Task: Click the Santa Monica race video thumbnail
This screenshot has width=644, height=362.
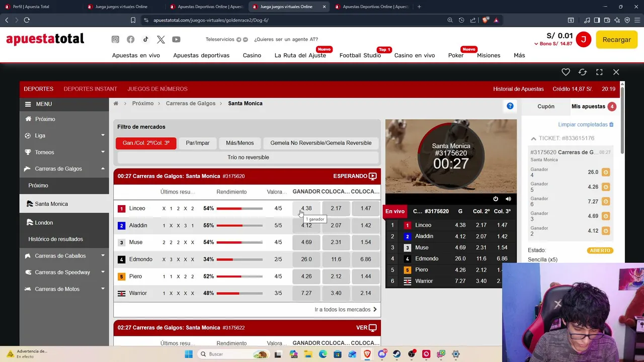Action: [451, 156]
